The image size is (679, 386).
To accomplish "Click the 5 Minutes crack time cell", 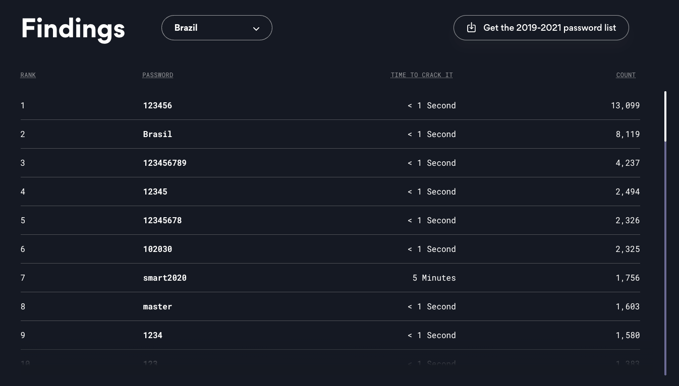I will 434,278.
